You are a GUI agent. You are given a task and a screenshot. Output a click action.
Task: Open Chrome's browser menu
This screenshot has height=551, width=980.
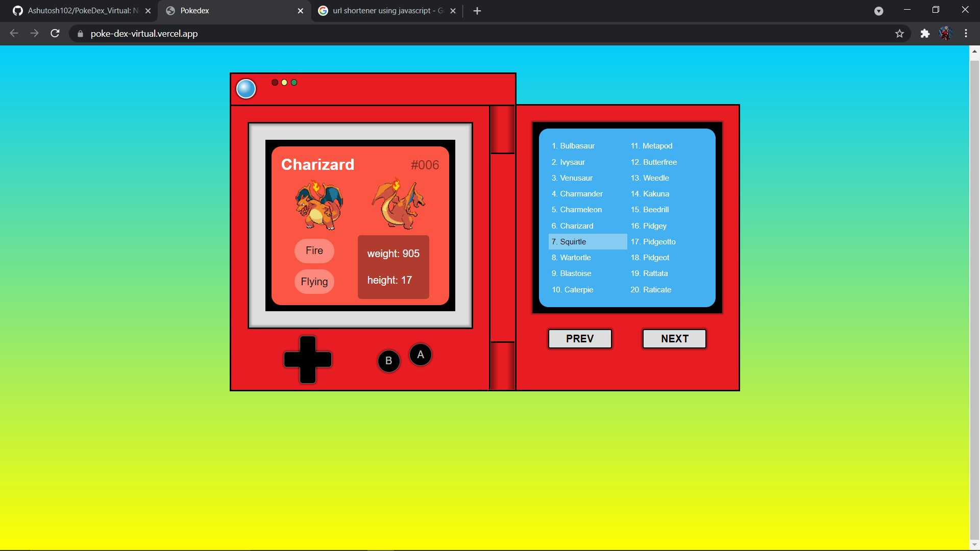pos(966,34)
